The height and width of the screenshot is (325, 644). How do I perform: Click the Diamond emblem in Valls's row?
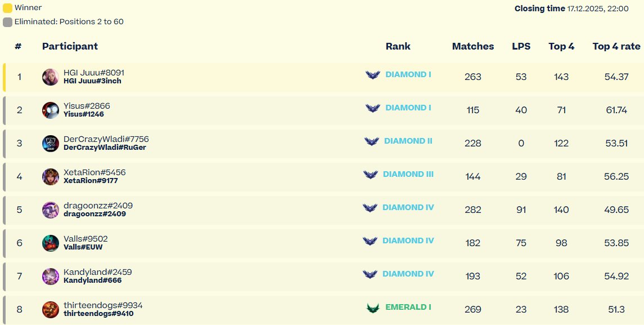coord(370,241)
